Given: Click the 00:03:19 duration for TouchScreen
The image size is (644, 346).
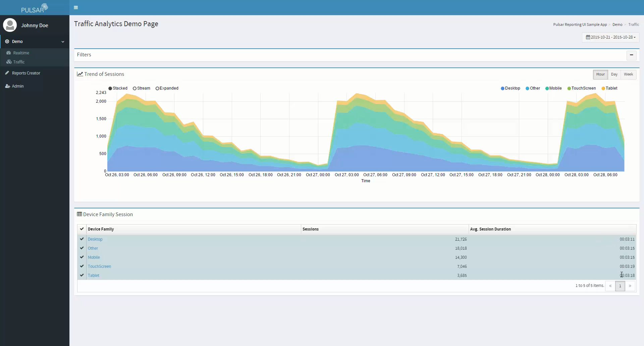Looking at the screenshot, I should tap(627, 266).
